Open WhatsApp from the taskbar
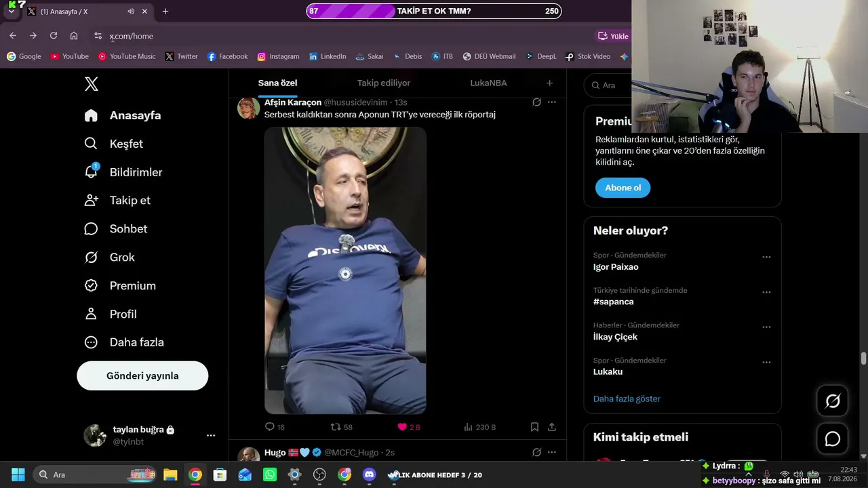Screen dimensions: 868x488 270,474
